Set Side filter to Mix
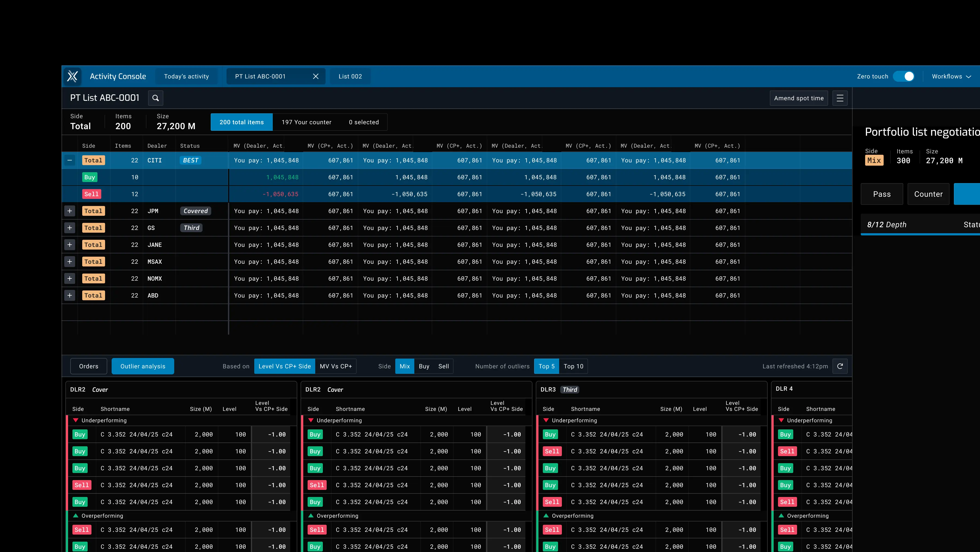Screen dimensions: 980x552 coord(405,366)
